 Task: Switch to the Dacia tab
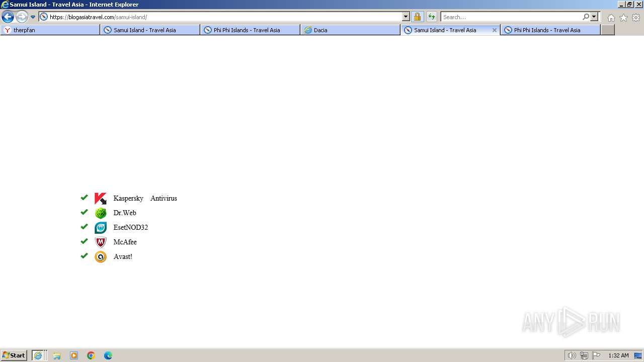point(350,30)
